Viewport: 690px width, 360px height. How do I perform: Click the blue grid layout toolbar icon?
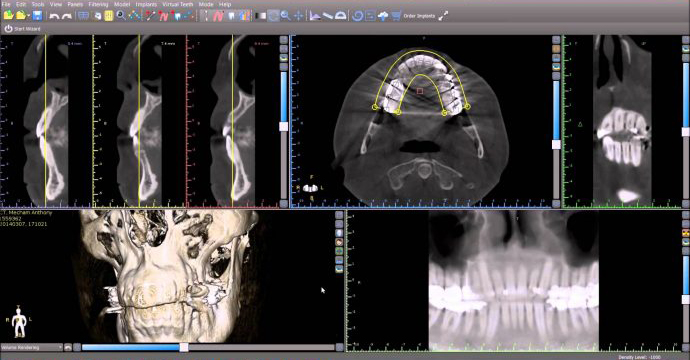[x=83, y=16]
